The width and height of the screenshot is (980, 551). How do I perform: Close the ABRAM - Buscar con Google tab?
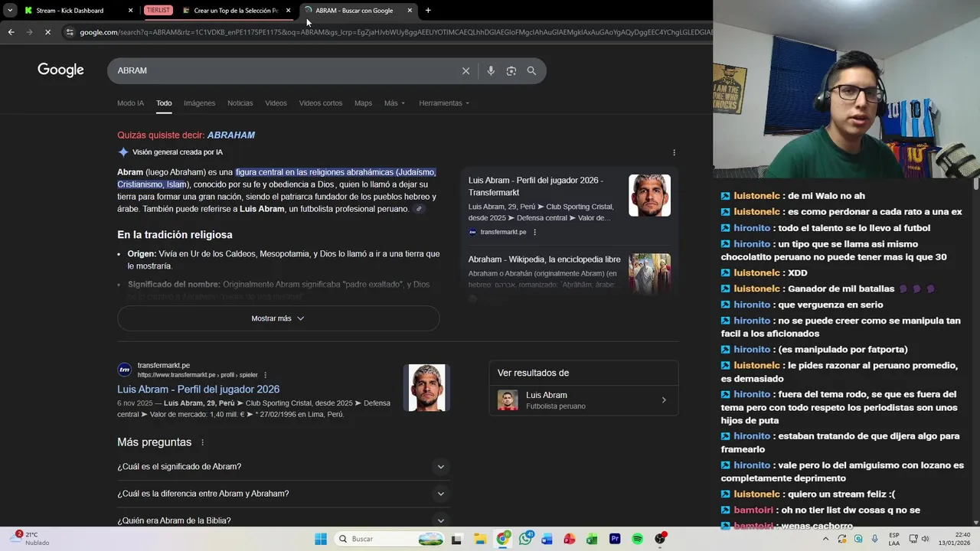(x=410, y=11)
